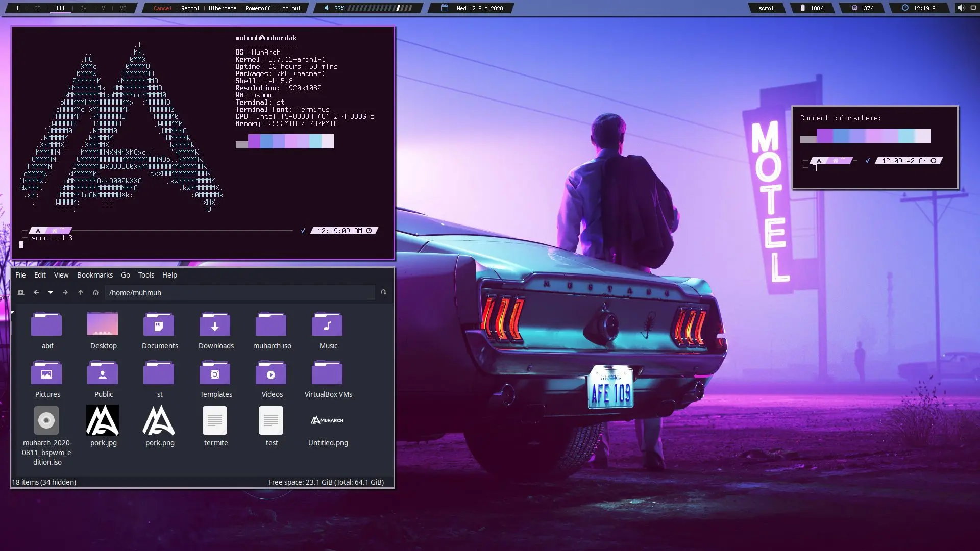Screen dimensions: 980x551
Task: Click the new window icon in file manager toolbar
Action: 21,292
